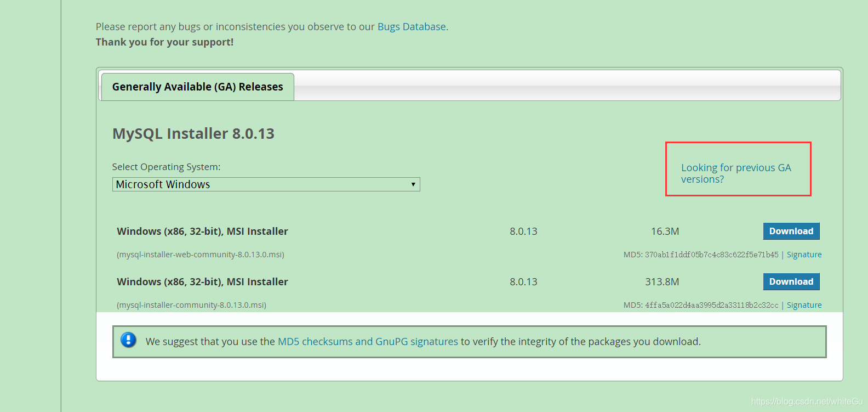The height and width of the screenshot is (412, 868).
Task: Download the 16.3M web-community MSI installer
Action: (x=791, y=231)
